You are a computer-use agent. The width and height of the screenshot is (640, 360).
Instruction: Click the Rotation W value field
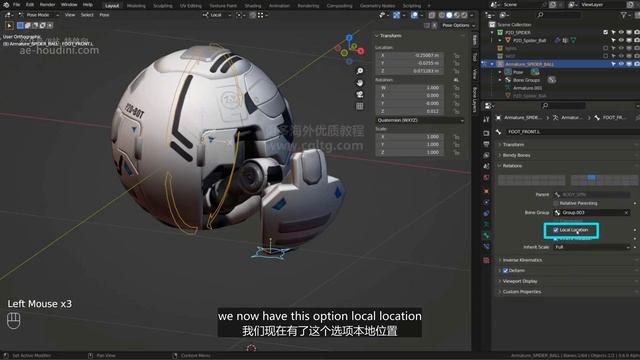tap(409, 88)
